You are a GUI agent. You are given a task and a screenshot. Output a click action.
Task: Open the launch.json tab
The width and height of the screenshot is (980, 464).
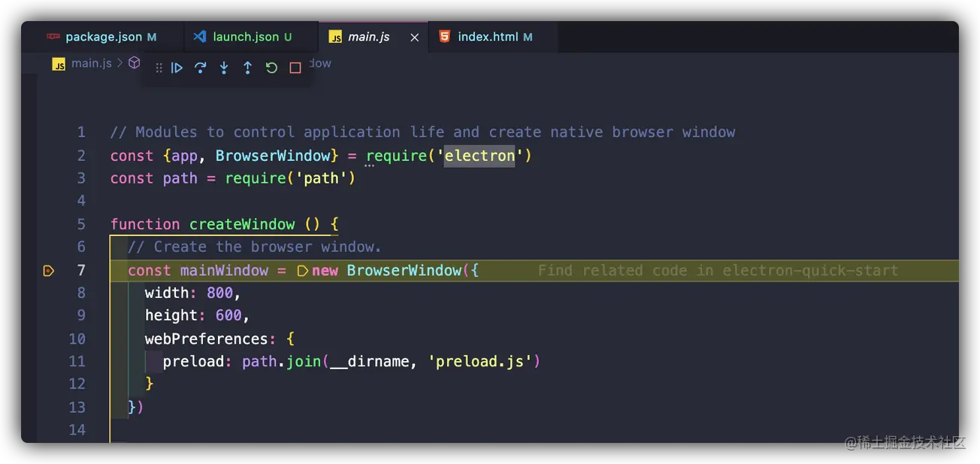click(245, 37)
